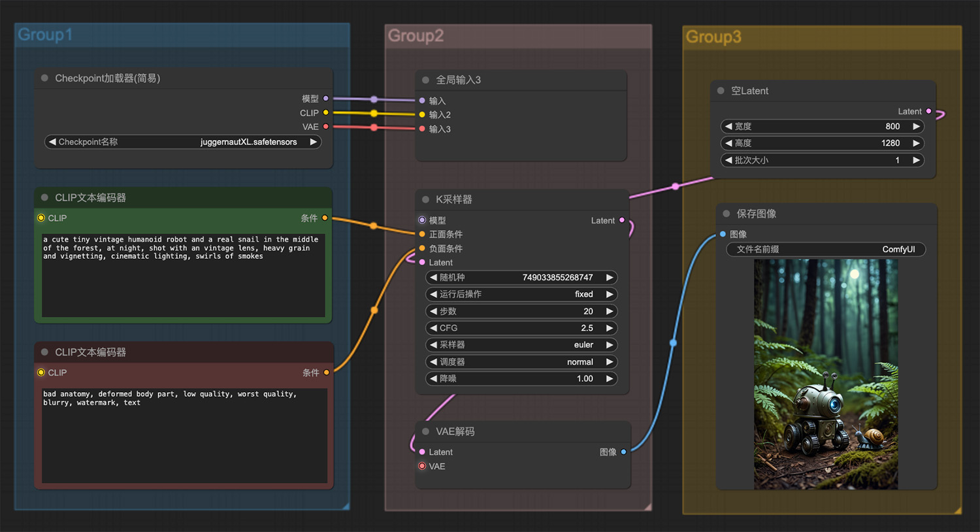
Task: Switch 采样器 to next option with right arrow
Action: coord(609,344)
